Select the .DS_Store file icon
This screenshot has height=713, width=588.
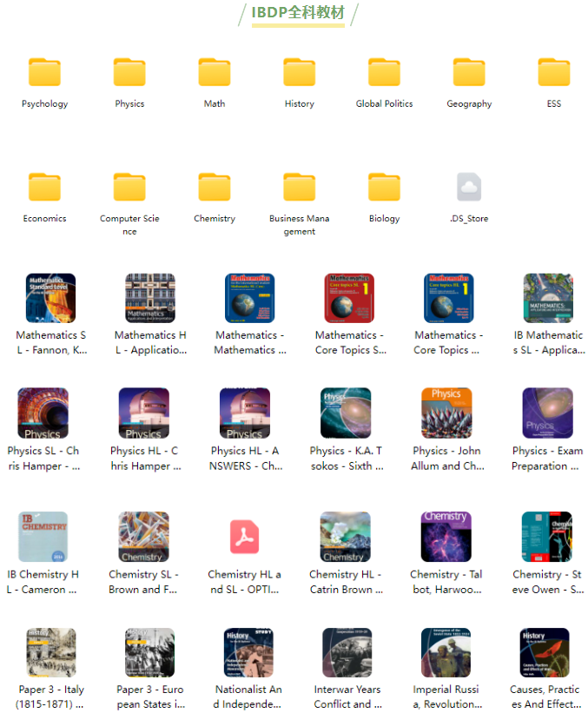469,188
